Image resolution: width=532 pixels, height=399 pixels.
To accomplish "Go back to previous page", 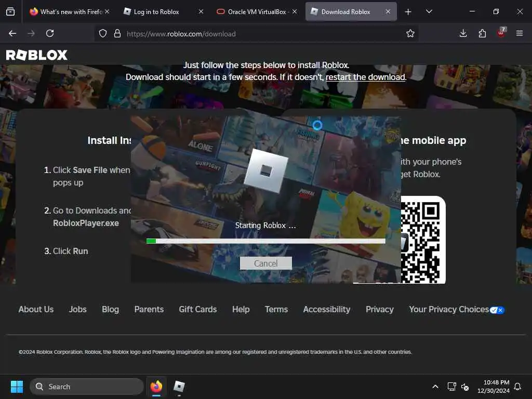I will [12, 33].
